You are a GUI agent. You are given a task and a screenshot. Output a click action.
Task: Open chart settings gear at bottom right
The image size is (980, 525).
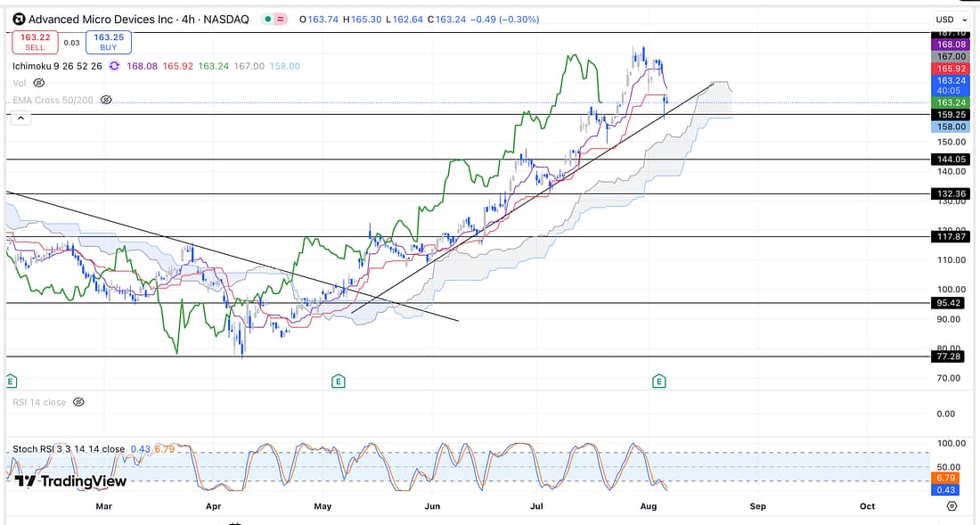(x=952, y=506)
